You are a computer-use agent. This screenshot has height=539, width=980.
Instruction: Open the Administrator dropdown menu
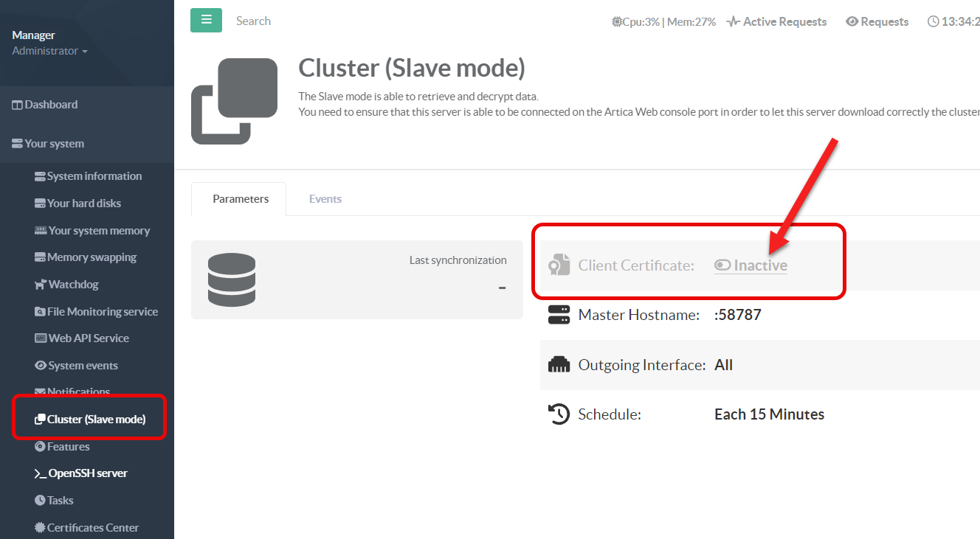click(x=49, y=51)
